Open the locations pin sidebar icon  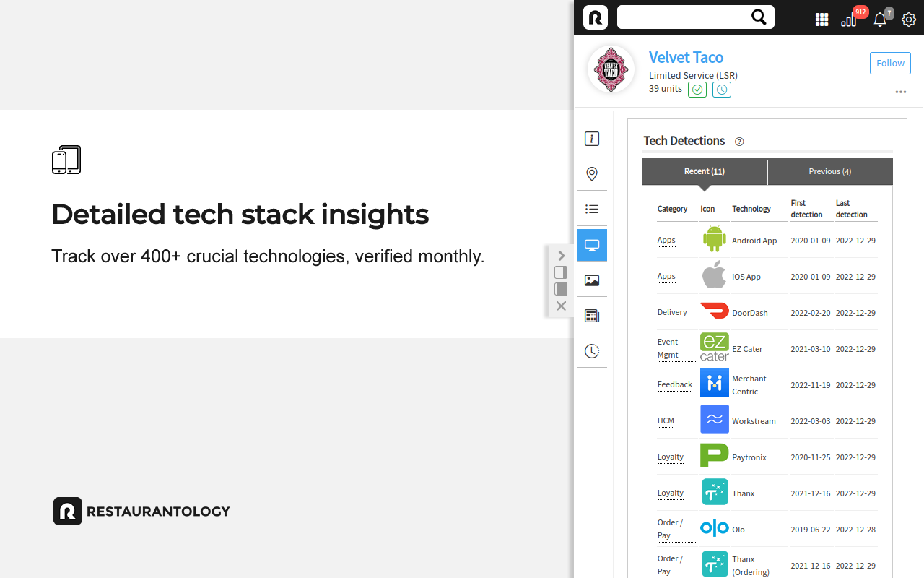point(592,174)
